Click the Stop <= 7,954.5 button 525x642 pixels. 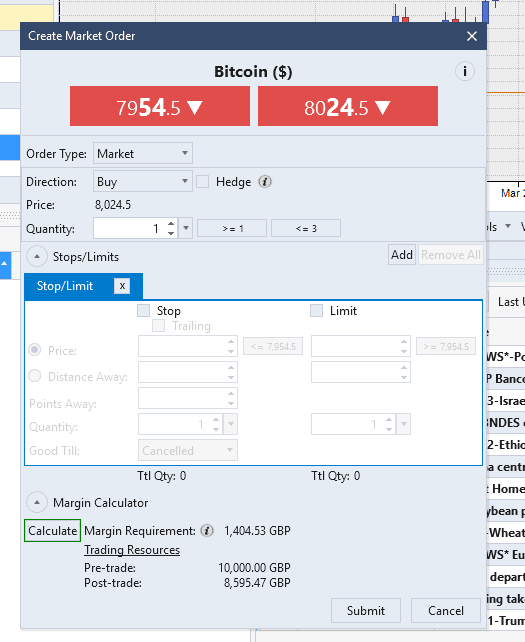pyautogui.click(x=273, y=346)
